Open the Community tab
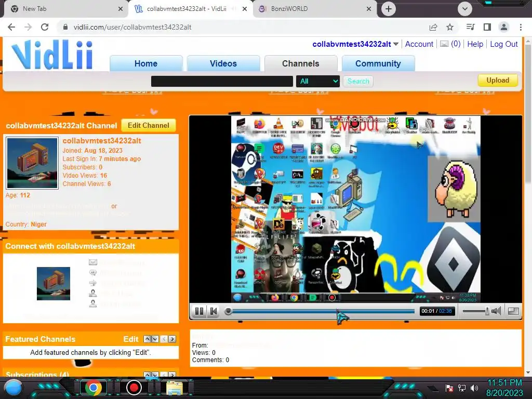 point(378,63)
